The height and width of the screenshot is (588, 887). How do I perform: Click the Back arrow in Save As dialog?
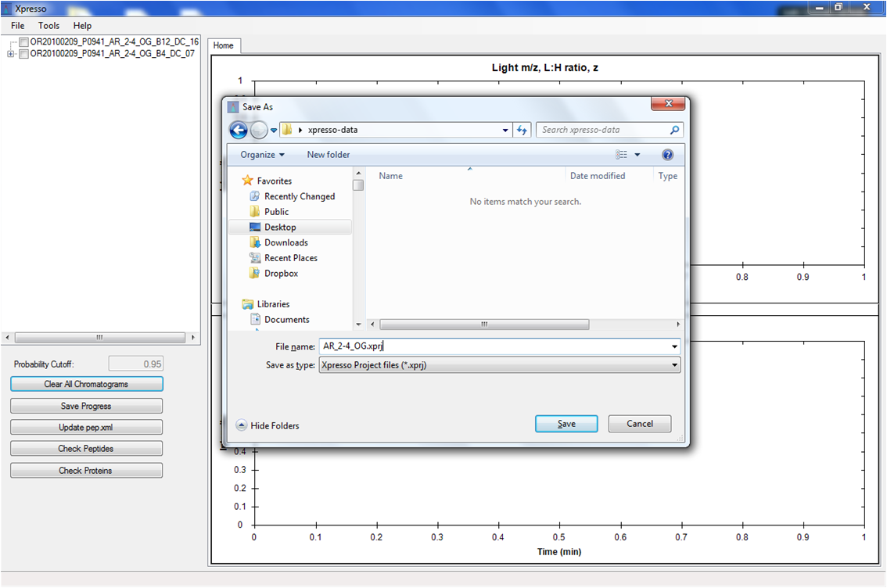239,131
